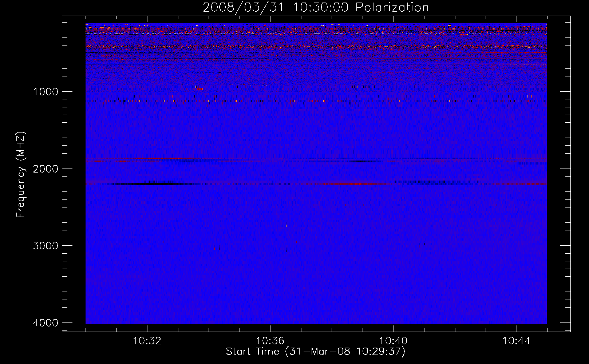The image size is (589, 364).
Task: Click the 10:32 time tick label
Action: (147, 341)
